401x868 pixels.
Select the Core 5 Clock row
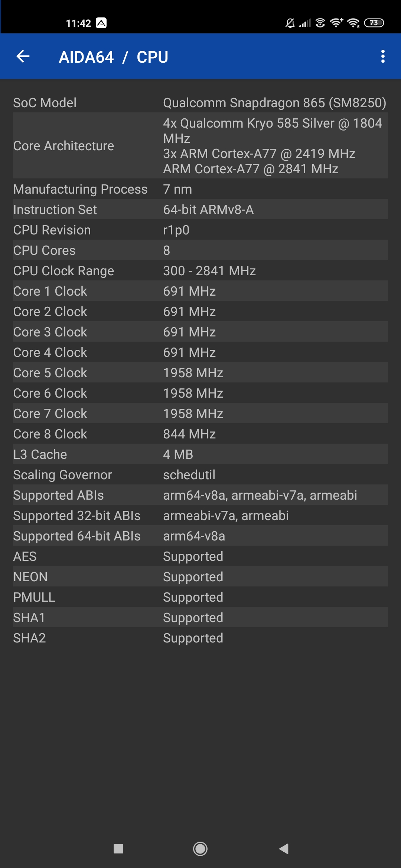pos(200,373)
